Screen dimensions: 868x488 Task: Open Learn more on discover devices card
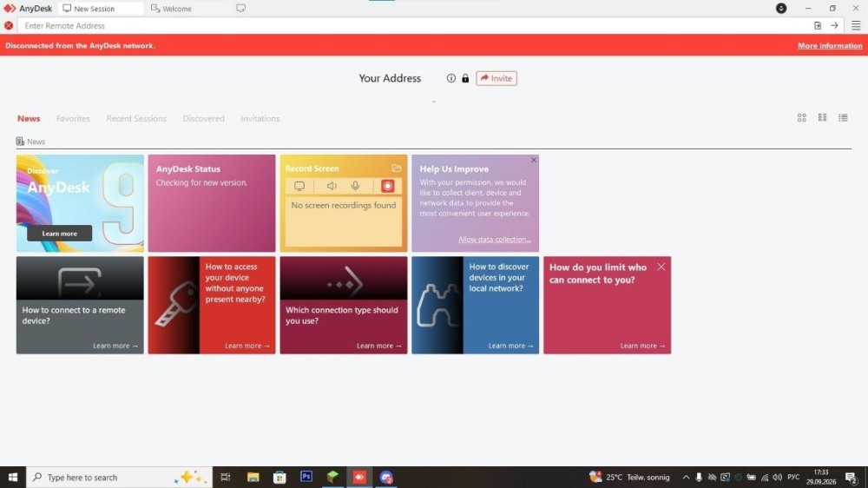(x=510, y=346)
